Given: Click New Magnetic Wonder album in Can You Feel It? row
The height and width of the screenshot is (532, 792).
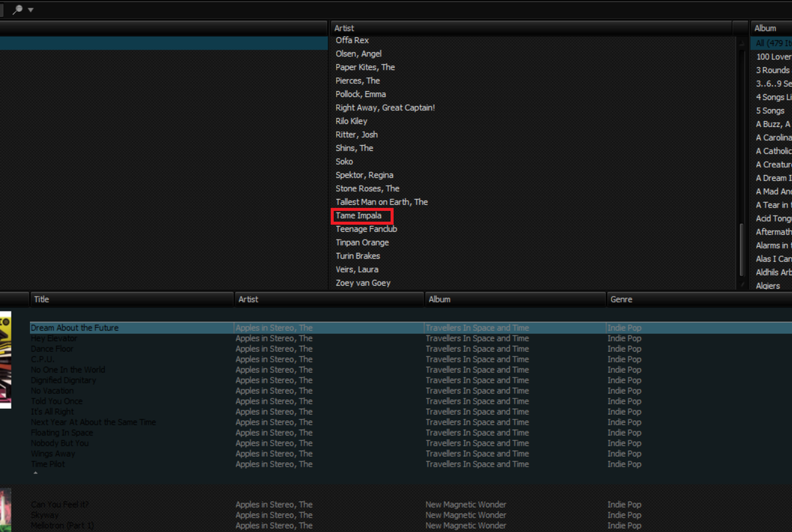Looking at the screenshot, I should tap(465, 505).
